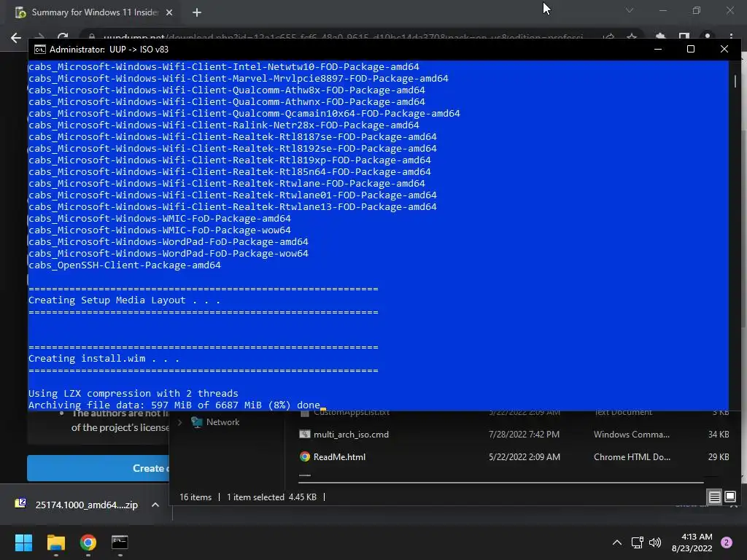Show hidden system tray icons
This screenshot has width=747, height=560.
pyautogui.click(x=616, y=542)
